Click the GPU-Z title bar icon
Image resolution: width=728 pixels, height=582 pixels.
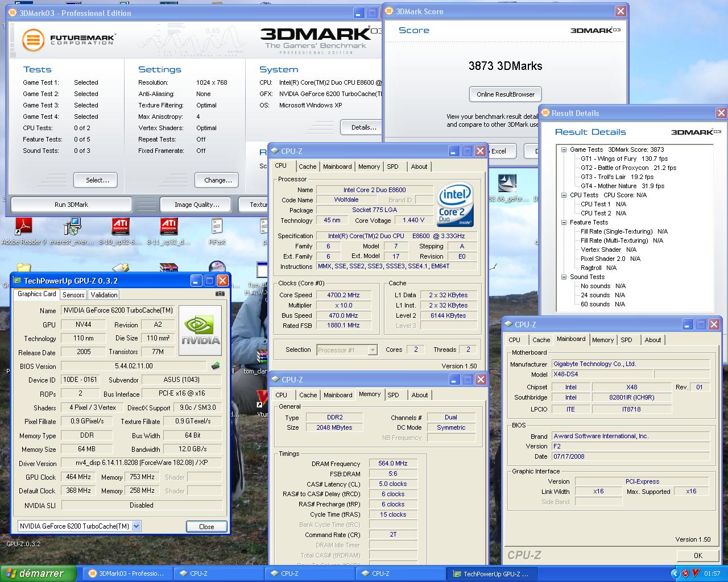coord(18,281)
